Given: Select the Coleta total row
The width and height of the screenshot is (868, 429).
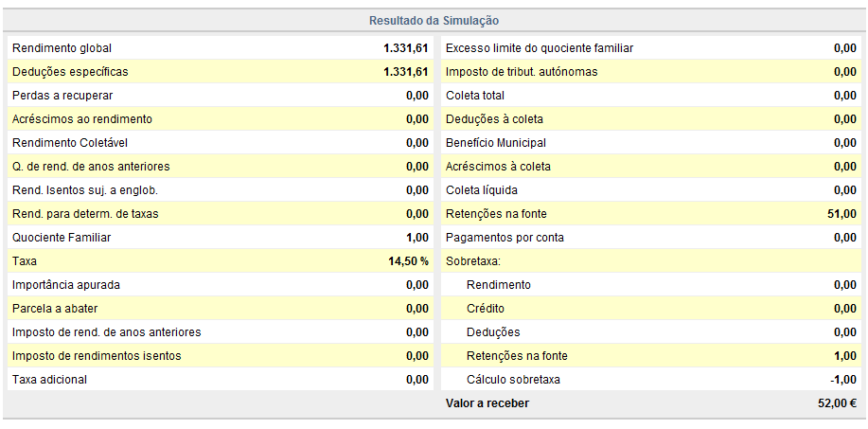Looking at the screenshot, I should 651,96.
